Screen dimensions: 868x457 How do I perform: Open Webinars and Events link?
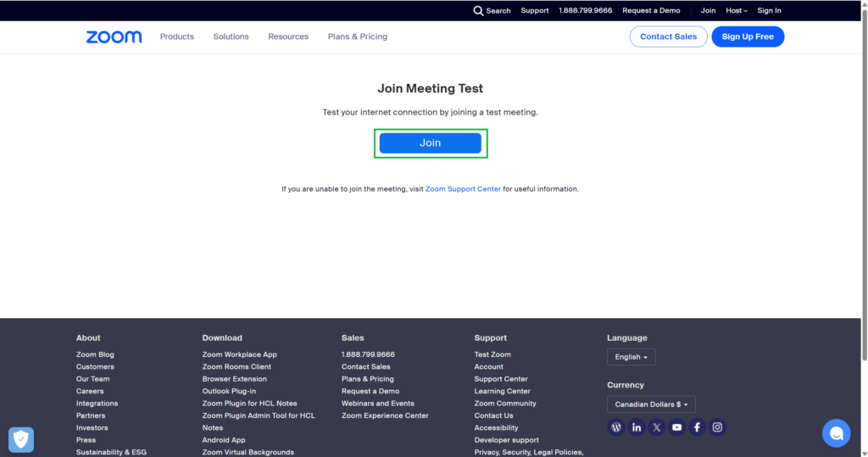(x=377, y=404)
